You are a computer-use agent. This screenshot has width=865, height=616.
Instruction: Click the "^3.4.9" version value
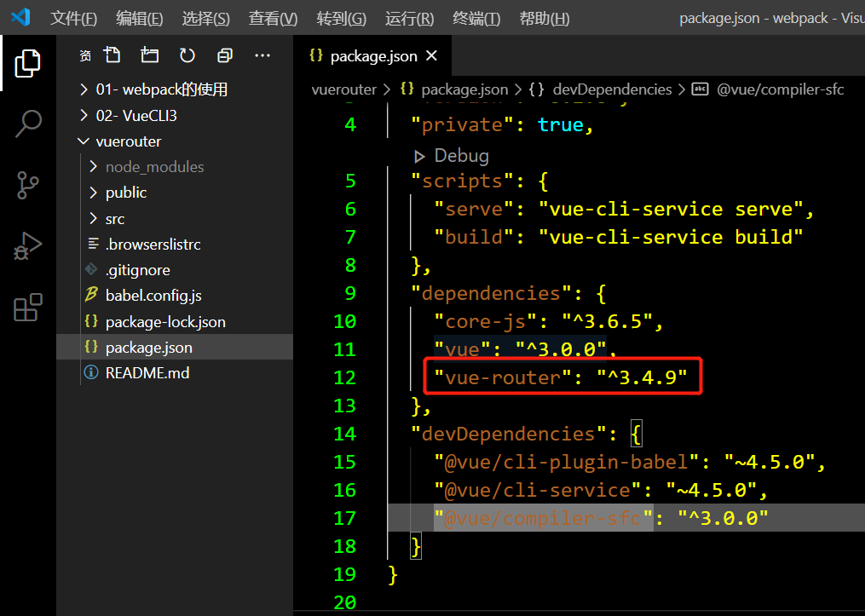(642, 377)
